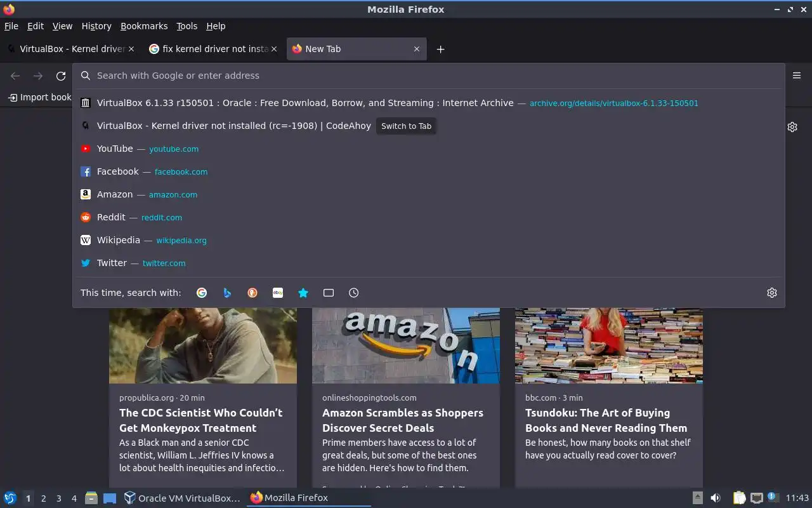The image size is (812, 508).
Task: Open the Internet Archive VirtualBox 6.1.33 suggestion
Action: click(x=429, y=103)
